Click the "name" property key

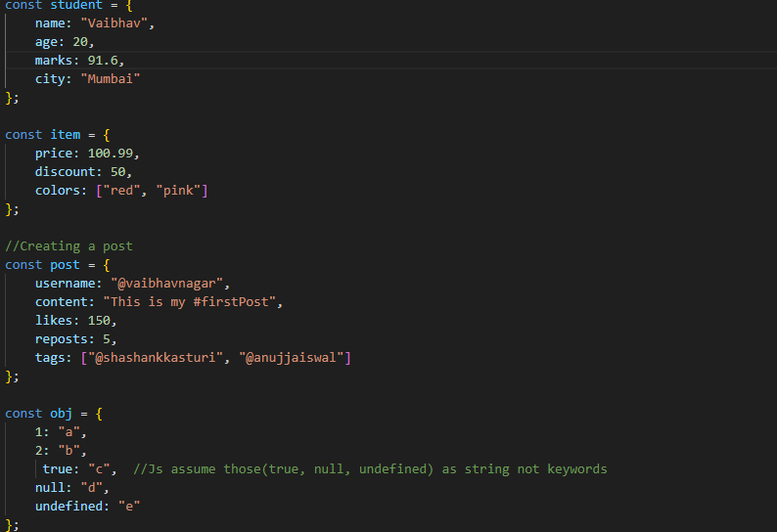pos(50,23)
